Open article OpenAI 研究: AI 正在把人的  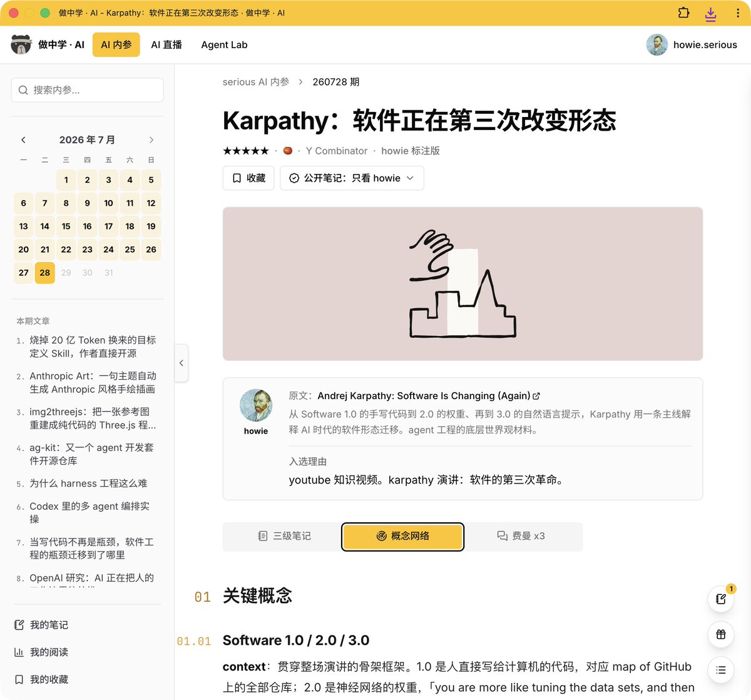[91, 578]
